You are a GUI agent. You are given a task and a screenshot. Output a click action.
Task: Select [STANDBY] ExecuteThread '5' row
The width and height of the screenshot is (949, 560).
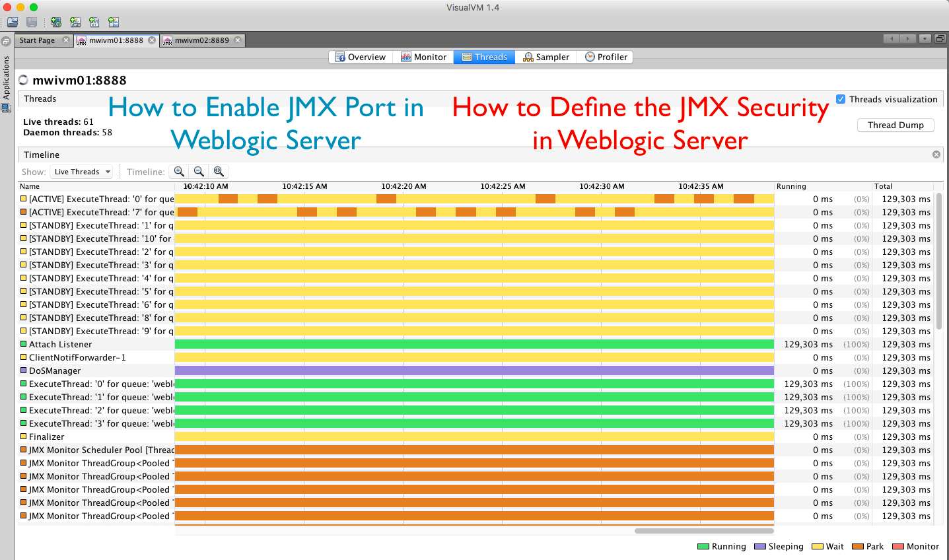click(475, 291)
